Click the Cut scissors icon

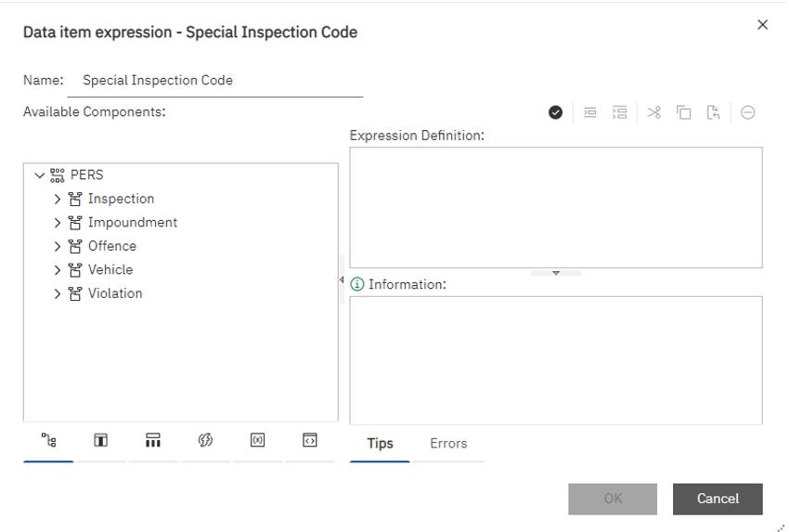pos(653,112)
